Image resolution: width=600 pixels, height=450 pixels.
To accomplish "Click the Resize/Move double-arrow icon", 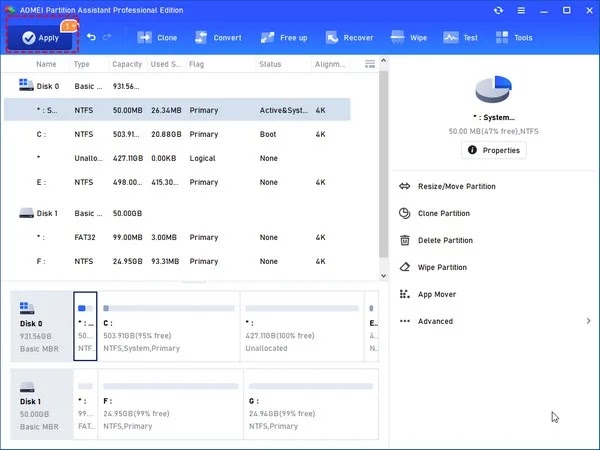I will tap(404, 186).
